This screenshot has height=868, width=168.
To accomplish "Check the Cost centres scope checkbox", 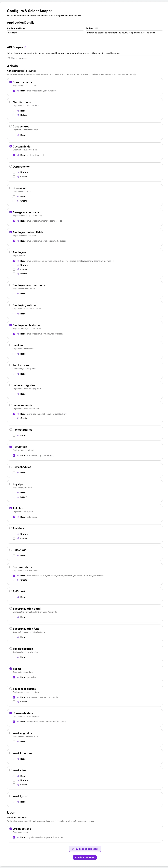I will click(10, 127).
